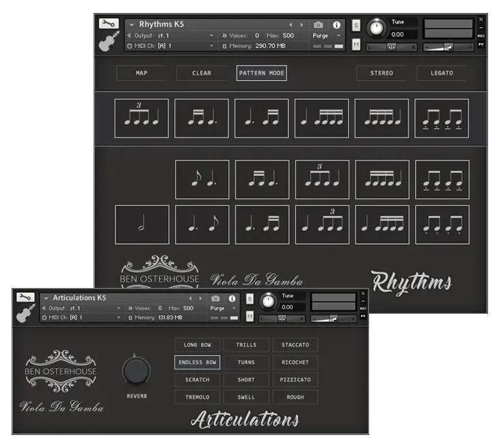Viewport: 499px width, 448px height.
Task: Click the Output icon in Articulations K5
Action: click(44, 308)
